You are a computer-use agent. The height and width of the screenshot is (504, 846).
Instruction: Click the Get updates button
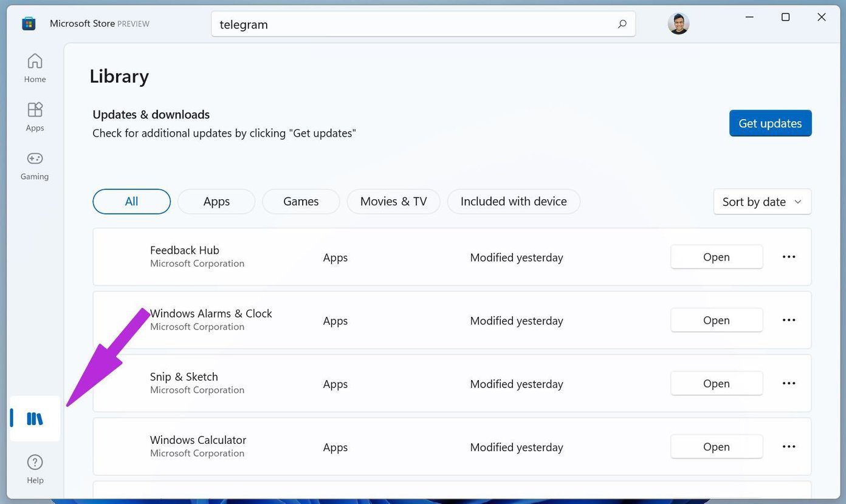770,123
